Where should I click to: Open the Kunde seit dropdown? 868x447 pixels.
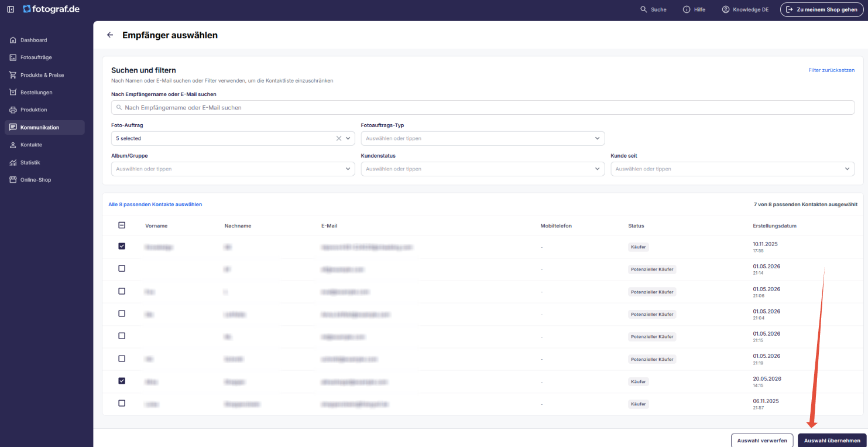[733, 169]
